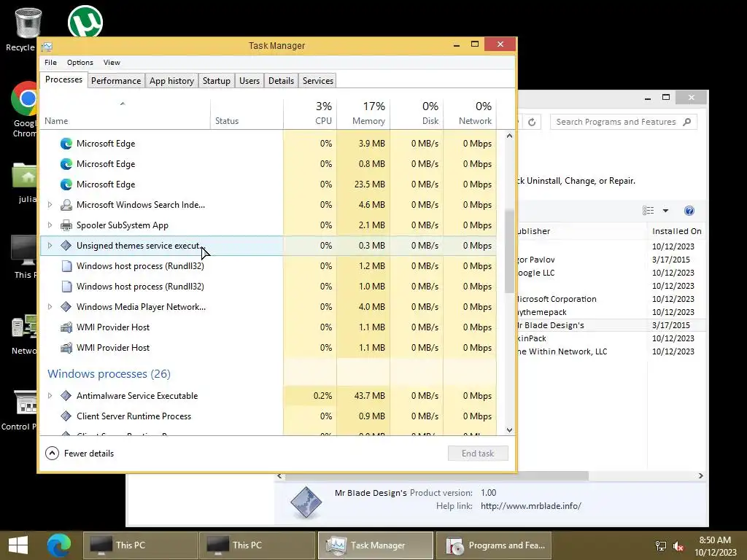
Task: Click the Edge icon on the 23.5 MB row
Action: click(66, 184)
